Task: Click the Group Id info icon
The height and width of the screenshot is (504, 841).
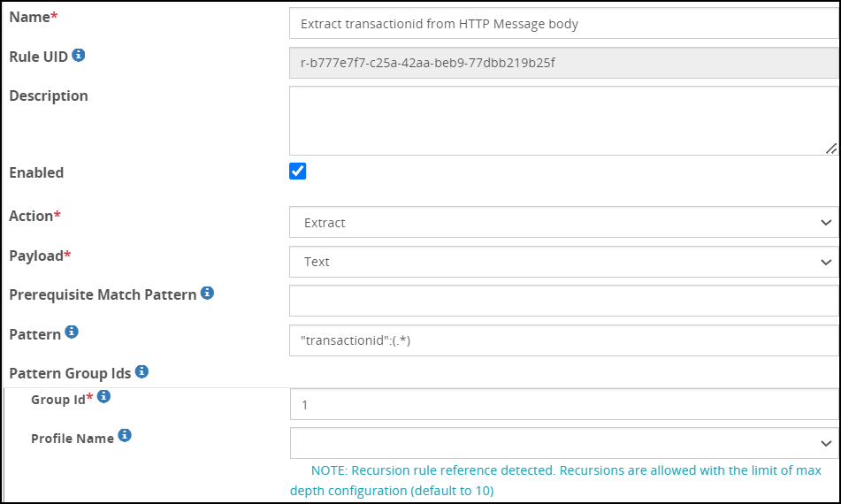Action: [103, 397]
